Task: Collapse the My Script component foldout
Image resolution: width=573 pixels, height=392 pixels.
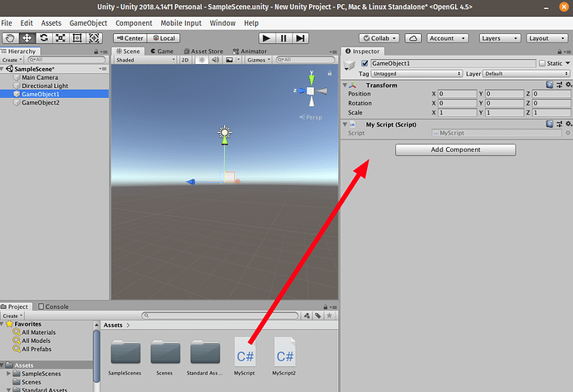Action: [345, 125]
